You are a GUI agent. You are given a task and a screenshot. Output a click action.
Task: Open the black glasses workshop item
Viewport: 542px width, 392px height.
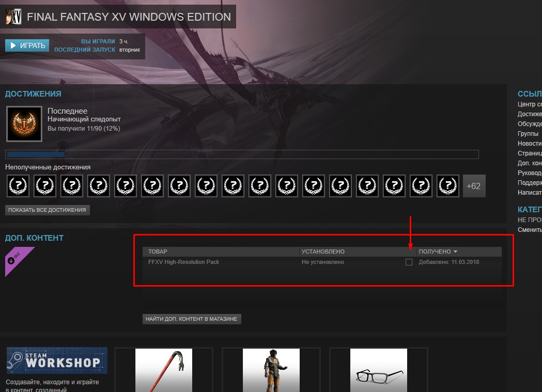(x=379, y=370)
